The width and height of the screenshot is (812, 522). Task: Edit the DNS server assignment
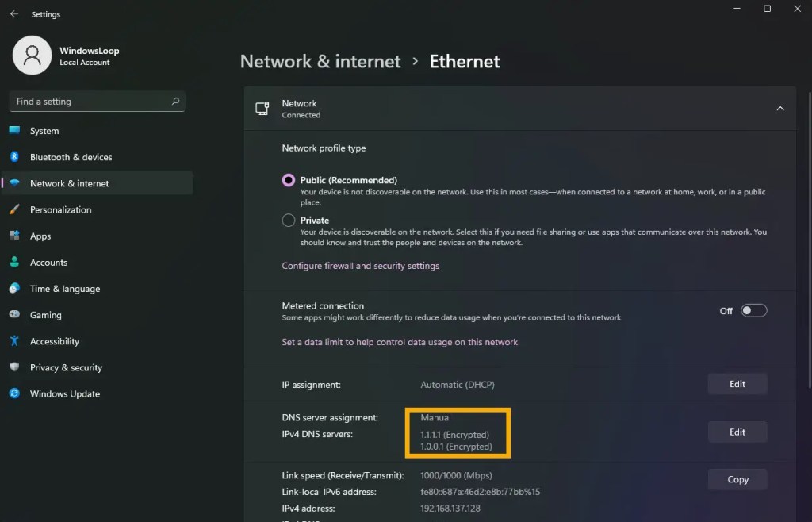click(x=737, y=432)
